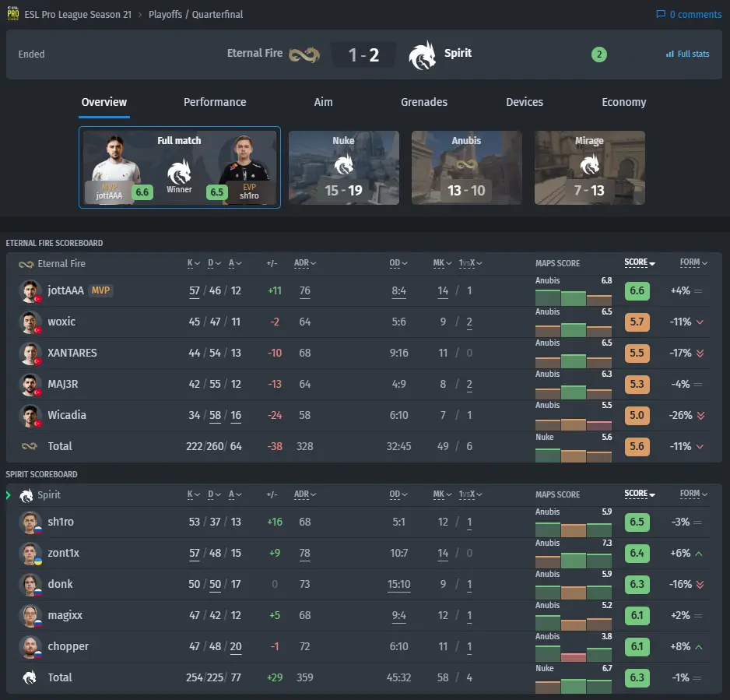
Task: Click woxic player avatar
Action: (30, 322)
